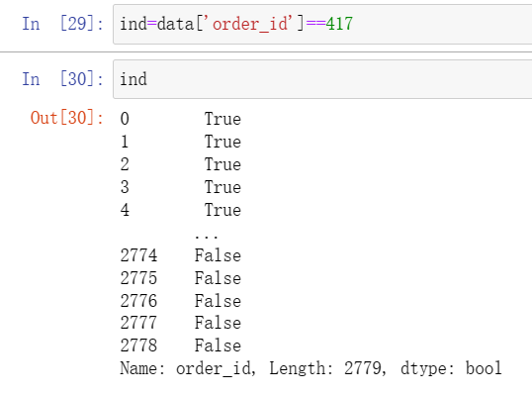Image resolution: width=532 pixels, height=395 pixels.
Task: Click the 'False' value for row 2777
Action: tap(218, 323)
